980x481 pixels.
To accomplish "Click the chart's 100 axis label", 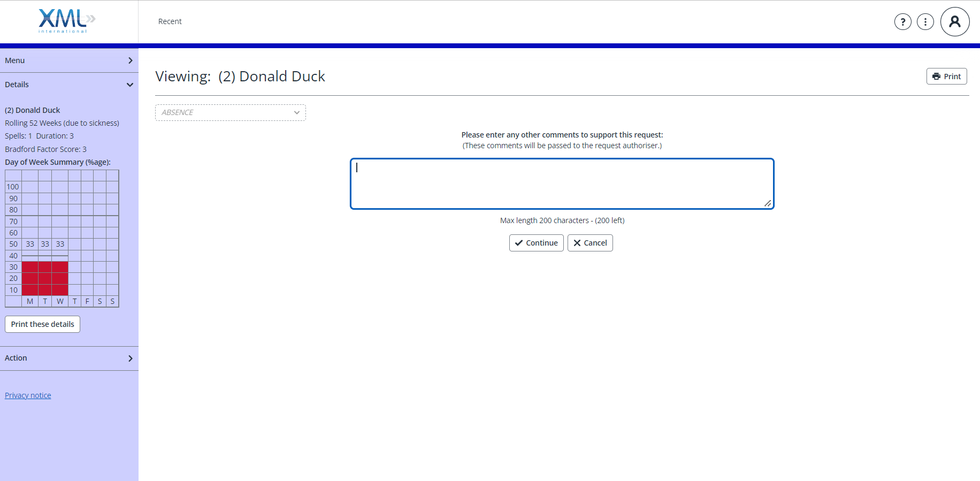I will (x=13, y=187).
